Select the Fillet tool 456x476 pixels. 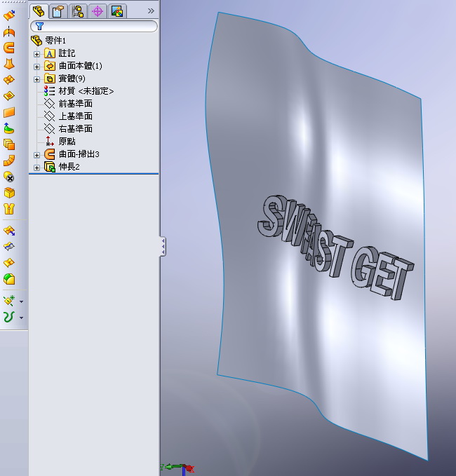(x=9, y=279)
